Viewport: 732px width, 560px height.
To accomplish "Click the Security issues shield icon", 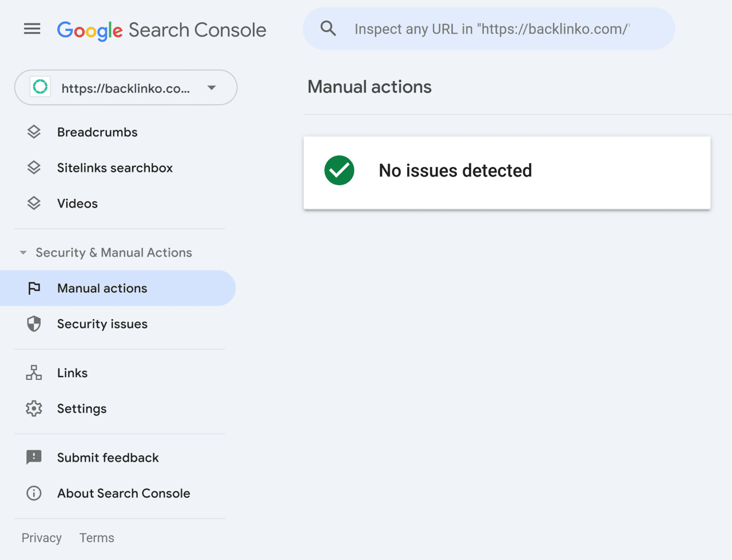I will 33,323.
